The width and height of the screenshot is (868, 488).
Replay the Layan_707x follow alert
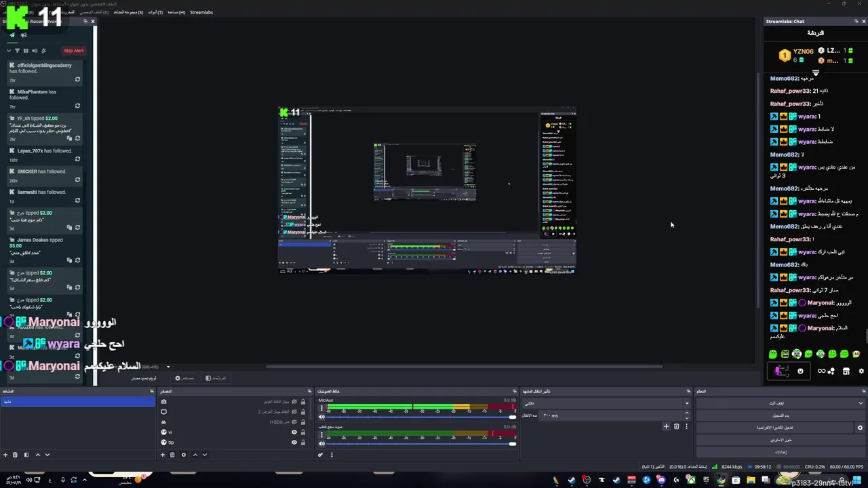point(77,159)
